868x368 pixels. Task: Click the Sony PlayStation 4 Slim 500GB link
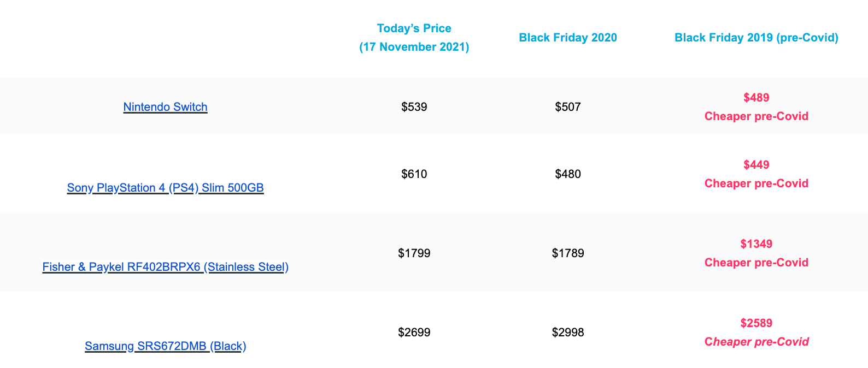pyautogui.click(x=165, y=188)
